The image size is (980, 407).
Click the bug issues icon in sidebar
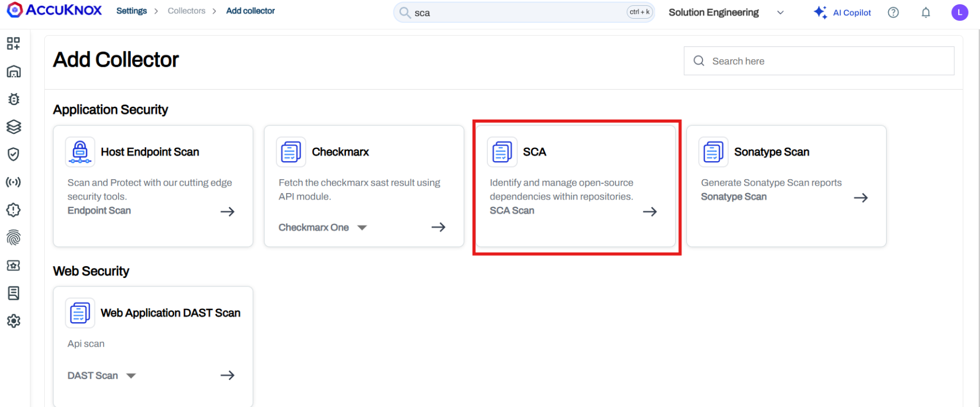(13, 99)
